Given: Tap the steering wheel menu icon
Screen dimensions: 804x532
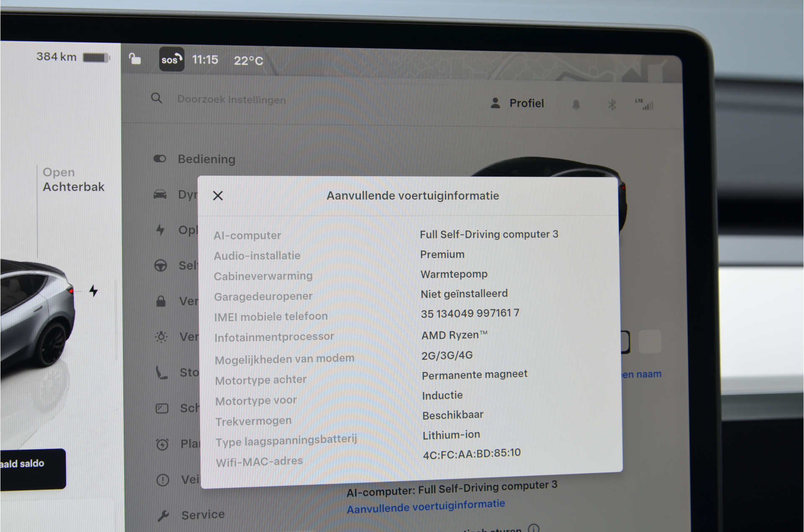Looking at the screenshot, I should (x=161, y=265).
